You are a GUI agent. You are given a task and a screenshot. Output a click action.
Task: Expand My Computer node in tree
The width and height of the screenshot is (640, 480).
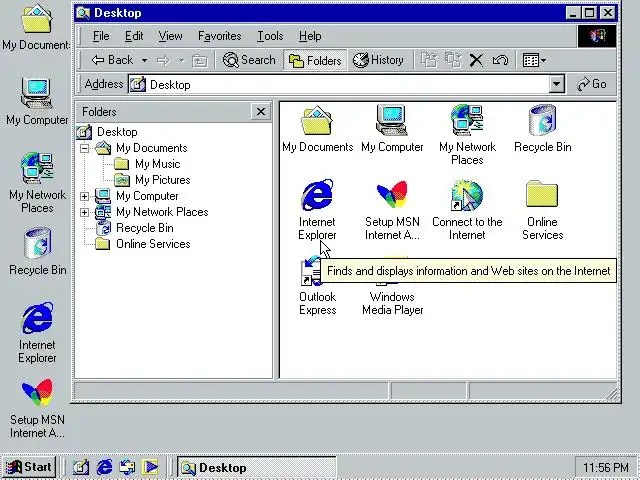[x=84, y=196]
